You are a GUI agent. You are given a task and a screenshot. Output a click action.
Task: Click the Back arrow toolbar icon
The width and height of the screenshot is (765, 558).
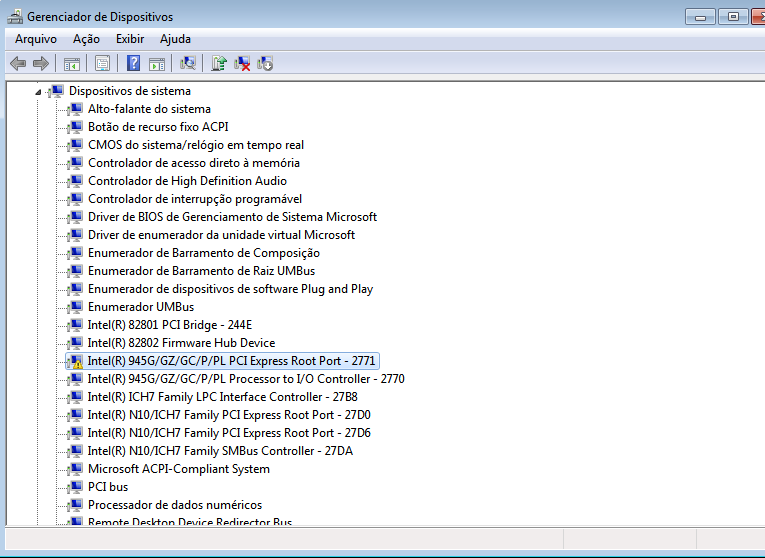(18, 63)
